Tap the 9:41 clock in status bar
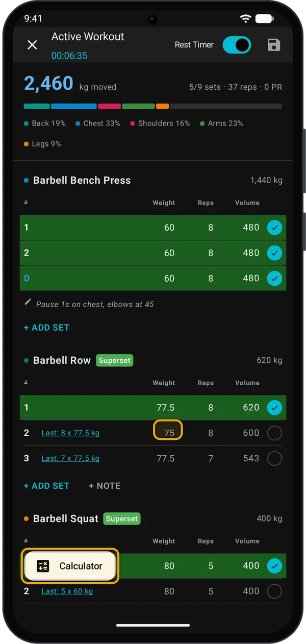 (33, 18)
